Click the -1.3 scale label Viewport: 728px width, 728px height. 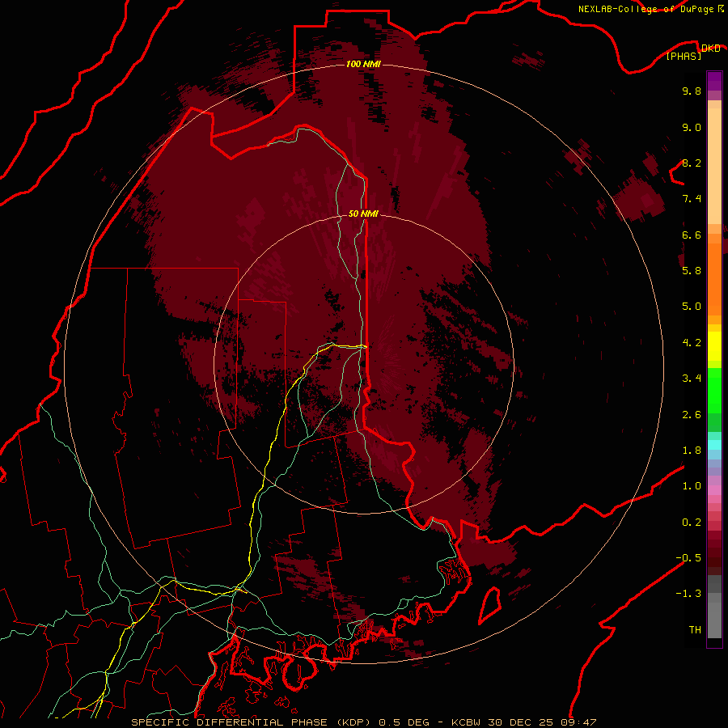[x=688, y=594]
